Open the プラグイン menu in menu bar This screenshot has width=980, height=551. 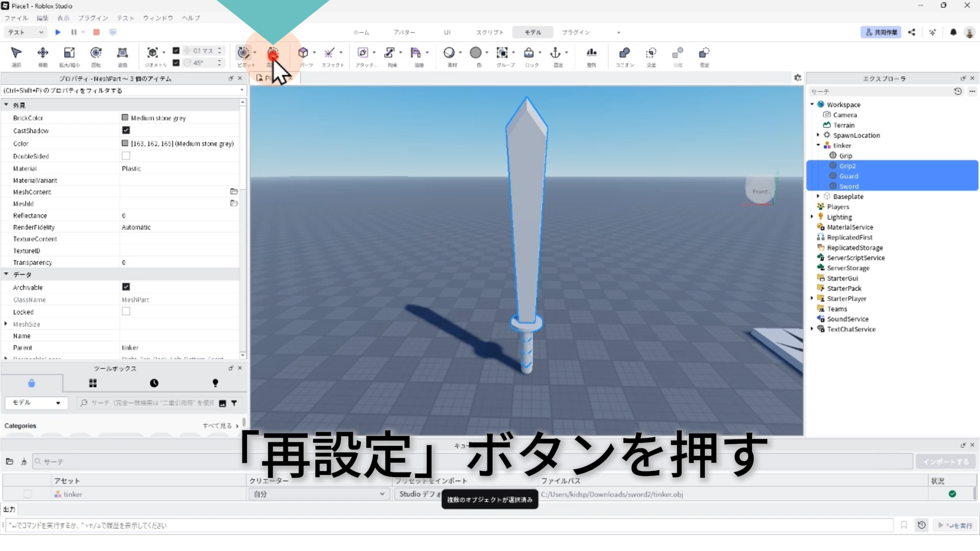[x=93, y=18]
